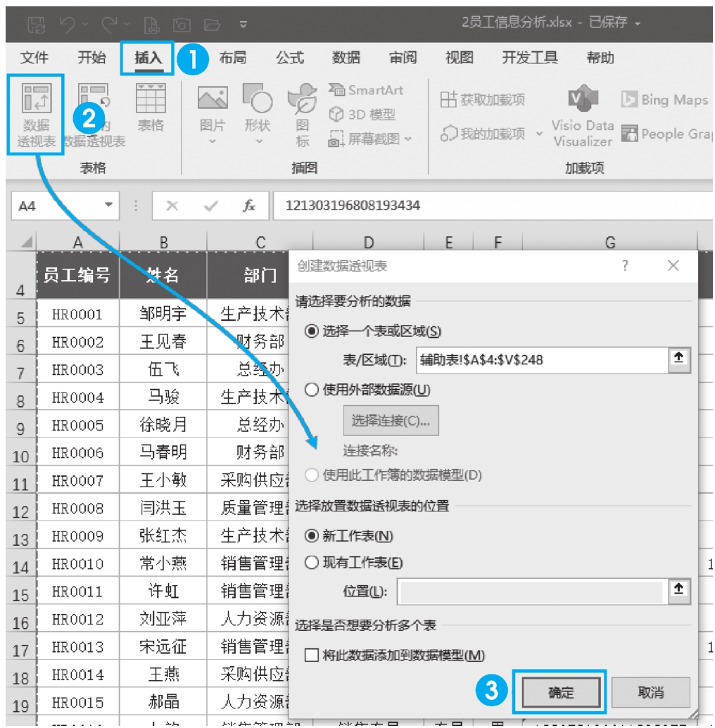Switch to the 开发工具 ribbon tab

pyautogui.click(x=530, y=58)
